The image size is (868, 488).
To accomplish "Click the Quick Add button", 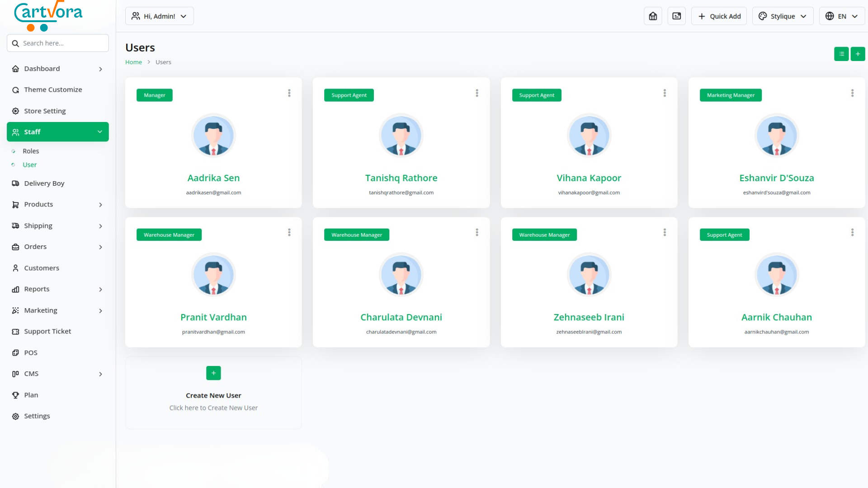I will coord(719,16).
